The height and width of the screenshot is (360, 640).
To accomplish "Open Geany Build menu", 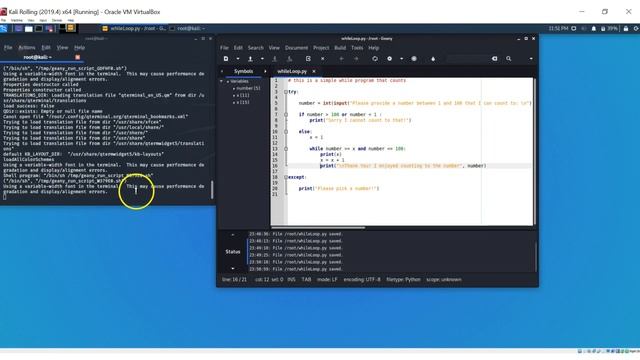I will (x=340, y=48).
